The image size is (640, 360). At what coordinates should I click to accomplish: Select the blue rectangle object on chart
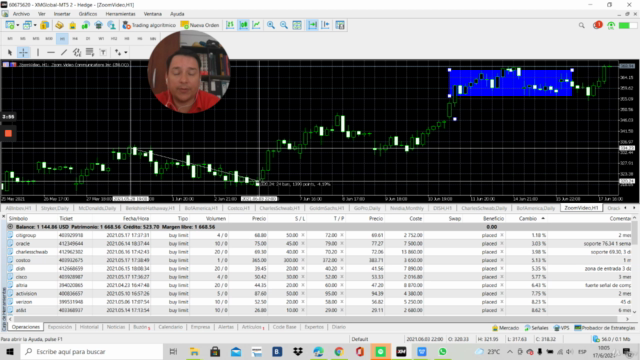510,82
